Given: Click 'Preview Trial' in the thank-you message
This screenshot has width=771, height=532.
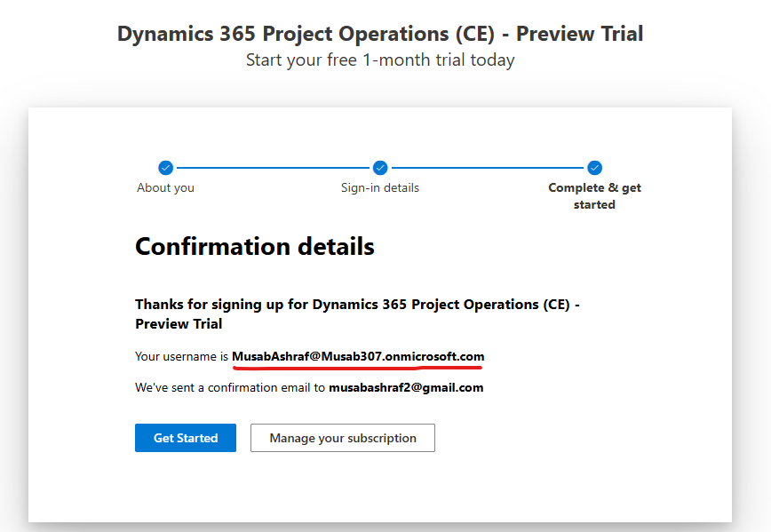Looking at the screenshot, I should click(x=179, y=324).
